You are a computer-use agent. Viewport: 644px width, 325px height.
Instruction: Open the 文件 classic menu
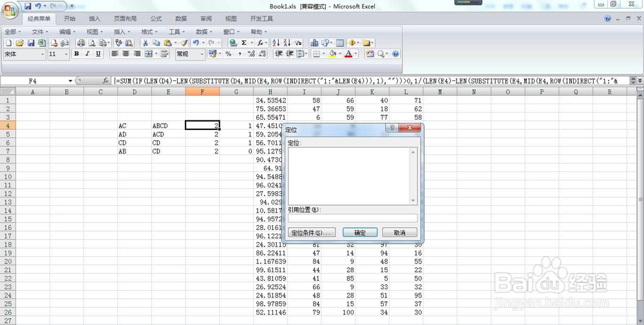point(40,32)
